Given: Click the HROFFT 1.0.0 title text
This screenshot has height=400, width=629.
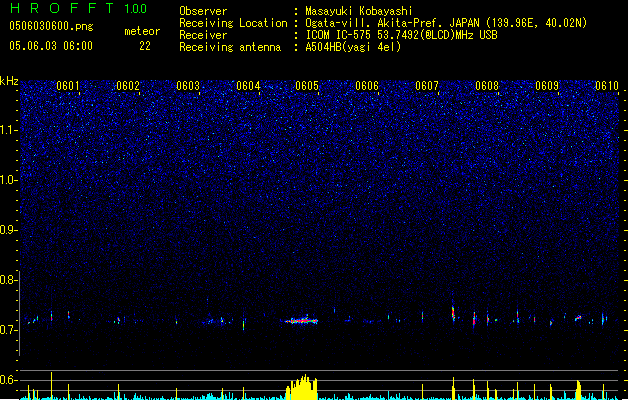Looking at the screenshot, I should 79,8.
